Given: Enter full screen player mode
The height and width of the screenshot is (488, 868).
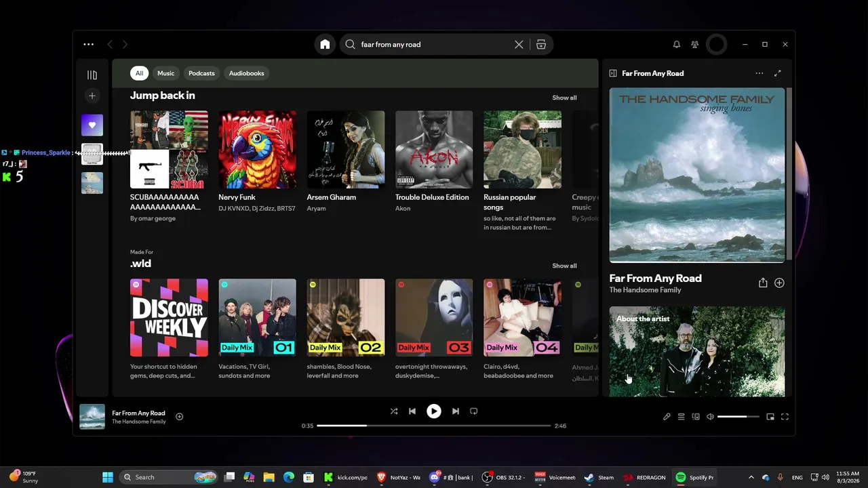Looking at the screenshot, I should (785, 417).
